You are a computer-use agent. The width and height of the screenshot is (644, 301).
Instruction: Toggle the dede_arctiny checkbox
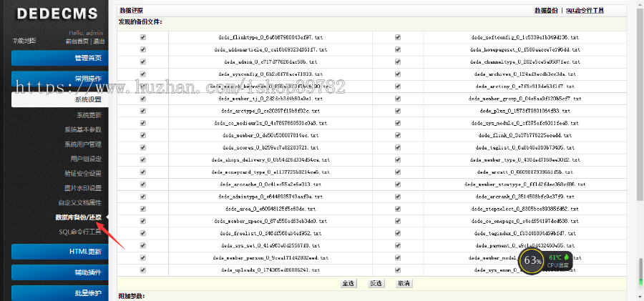pyautogui.click(x=398, y=87)
